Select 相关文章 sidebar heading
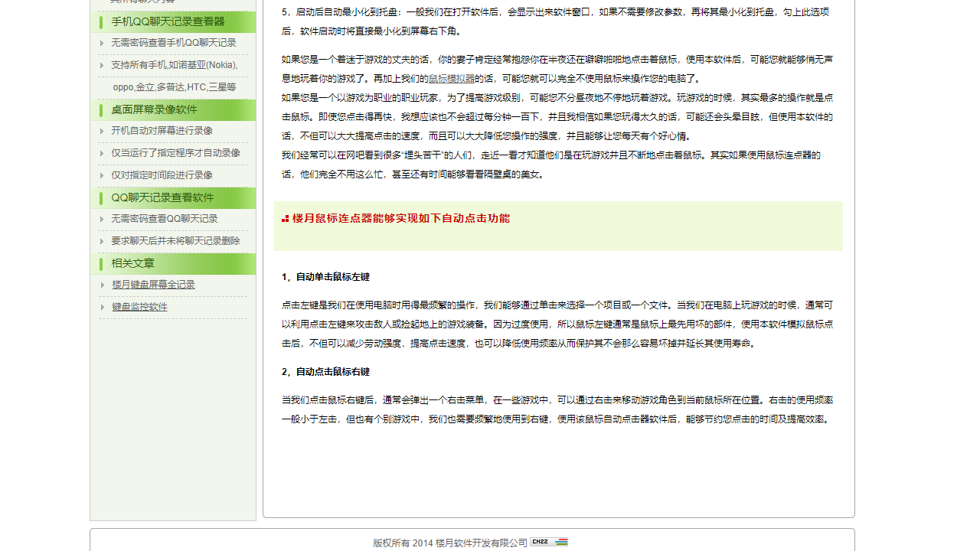 point(132,263)
